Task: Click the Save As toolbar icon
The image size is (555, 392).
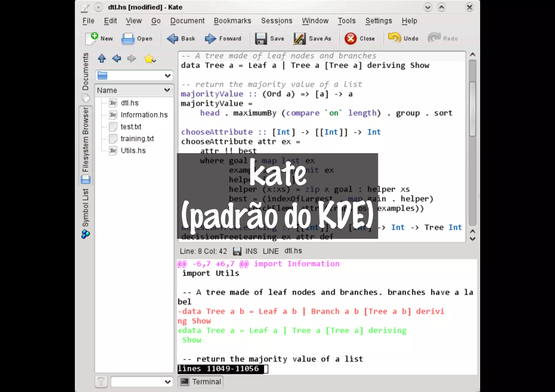Action: click(x=299, y=39)
